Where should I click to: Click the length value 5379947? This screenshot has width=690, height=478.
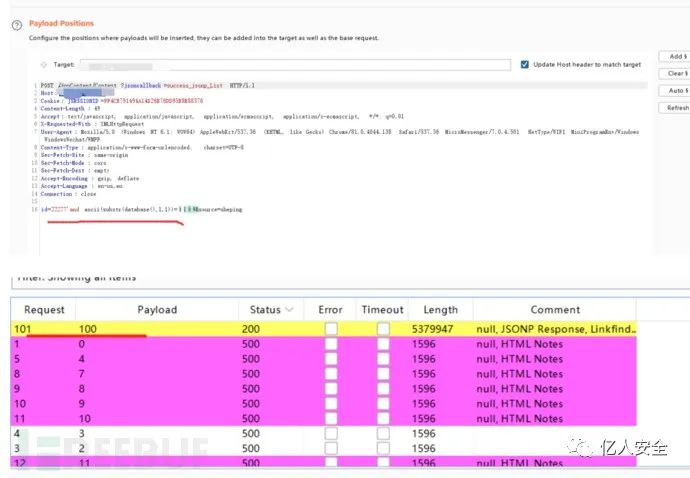pyautogui.click(x=432, y=329)
